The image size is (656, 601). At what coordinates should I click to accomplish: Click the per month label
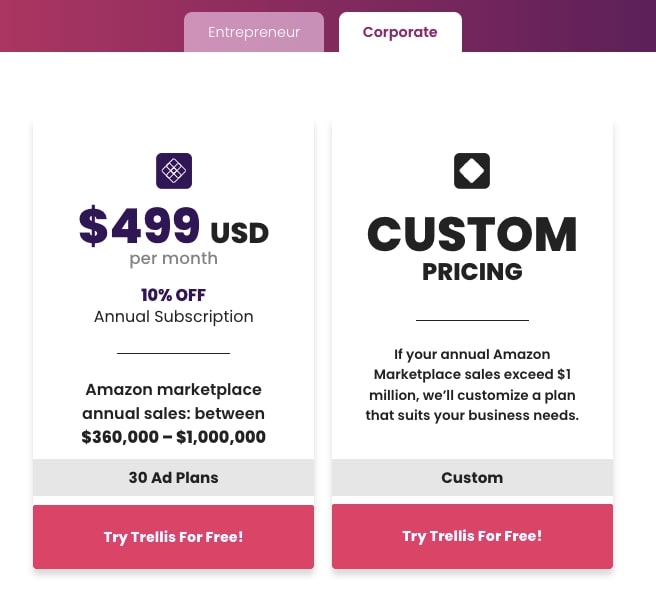[173, 259]
